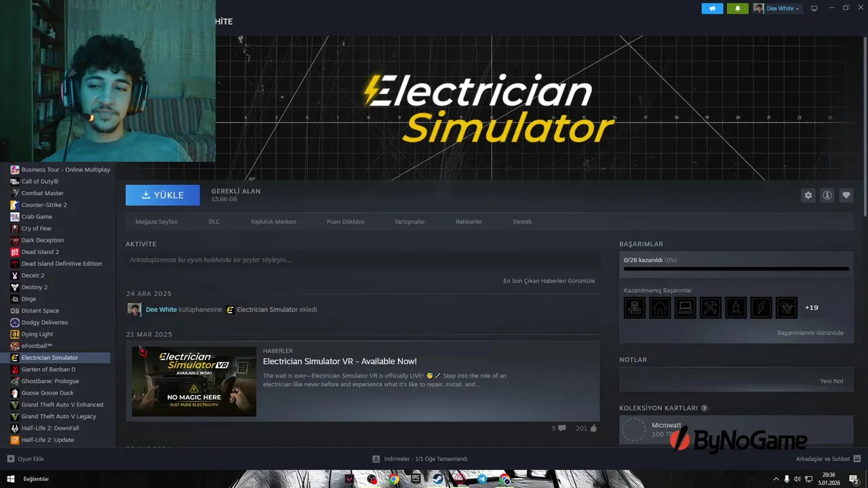Open the Tartışmalar tab
The image size is (868, 488).
pyautogui.click(x=410, y=222)
